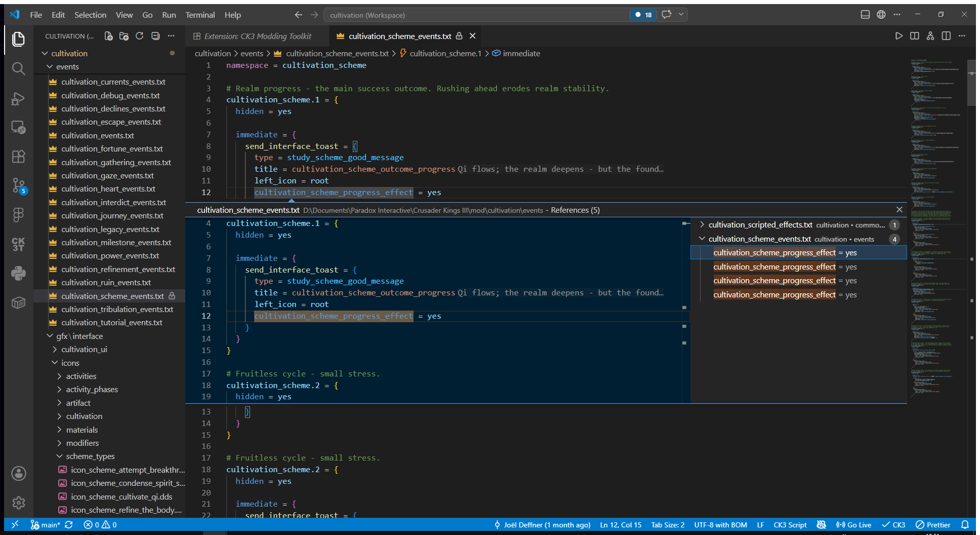The height and width of the screenshot is (535, 980).
Task: Go back with the navigation arrow
Action: (x=299, y=15)
